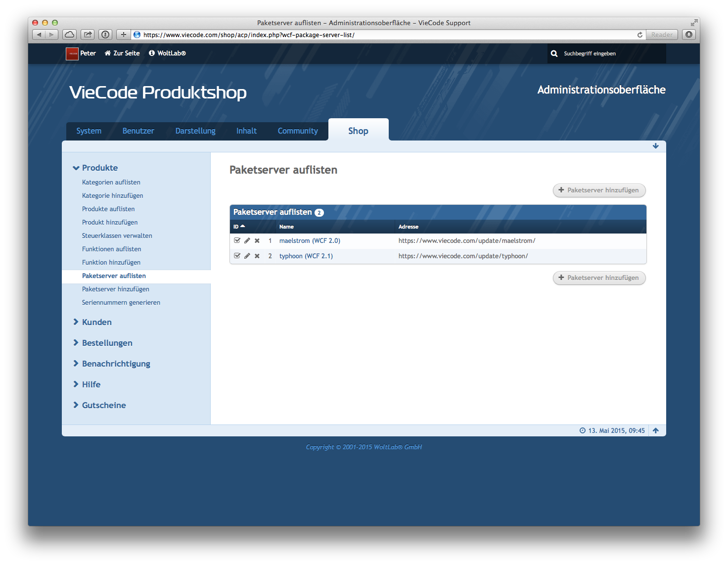This screenshot has width=728, height=565.
Task: Click the down arrow below the tab bar
Action: click(x=656, y=146)
